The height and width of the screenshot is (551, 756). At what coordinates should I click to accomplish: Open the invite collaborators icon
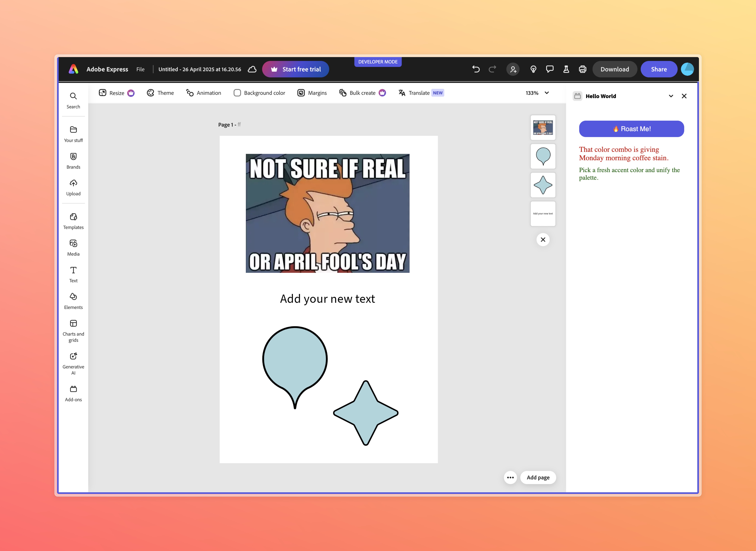pyautogui.click(x=513, y=69)
